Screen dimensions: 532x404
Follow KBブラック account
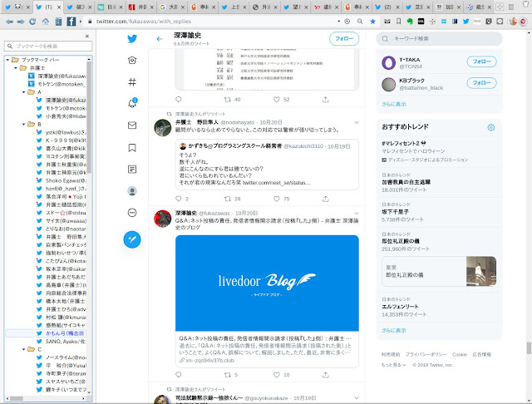point(481,83)
